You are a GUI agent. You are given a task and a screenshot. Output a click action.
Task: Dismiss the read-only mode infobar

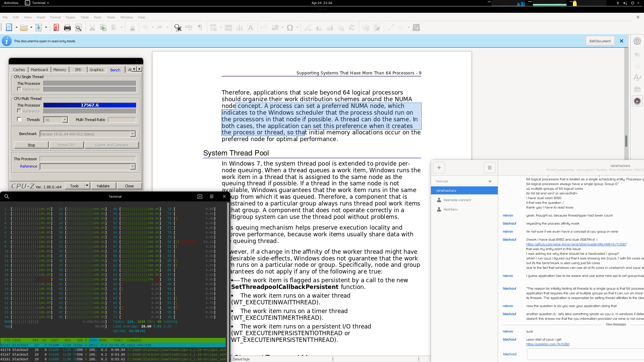coord(621,41)
